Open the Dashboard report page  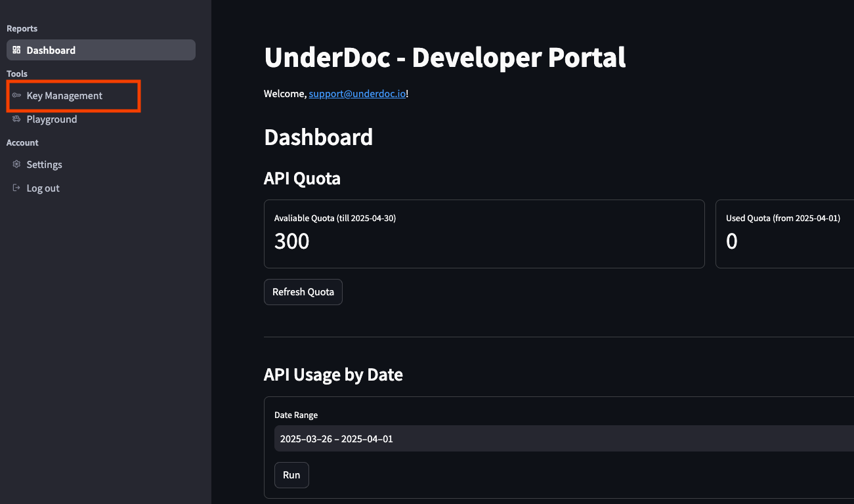pos(101,50)
